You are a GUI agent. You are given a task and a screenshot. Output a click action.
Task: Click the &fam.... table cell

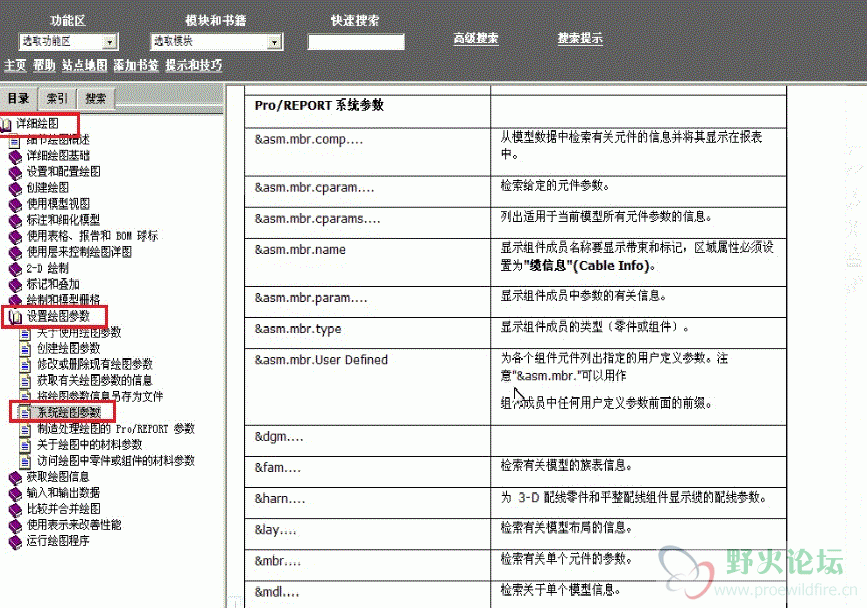tap(367, 471)
